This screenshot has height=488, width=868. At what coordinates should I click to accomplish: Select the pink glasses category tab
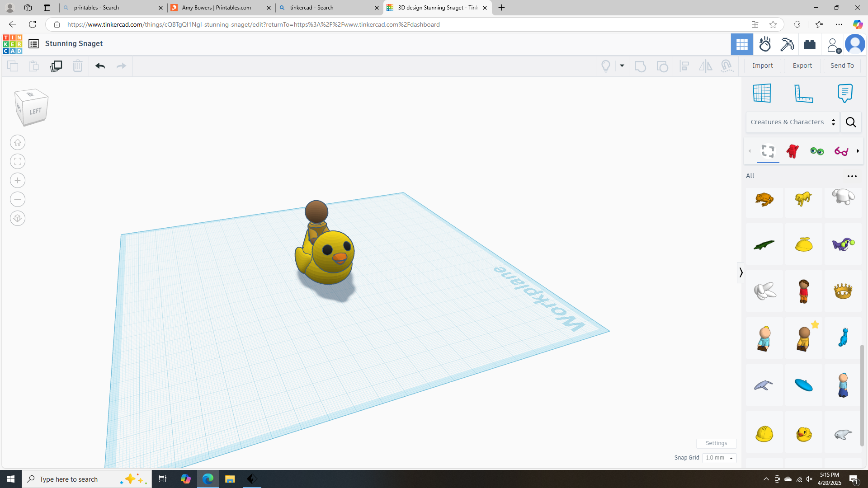tap(841, 151)
